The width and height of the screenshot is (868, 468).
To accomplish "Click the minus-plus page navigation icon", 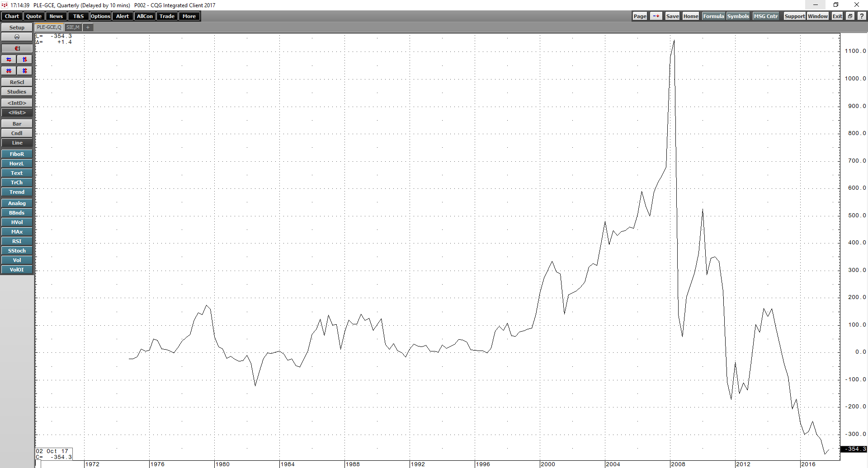I will tap(656, 16).
